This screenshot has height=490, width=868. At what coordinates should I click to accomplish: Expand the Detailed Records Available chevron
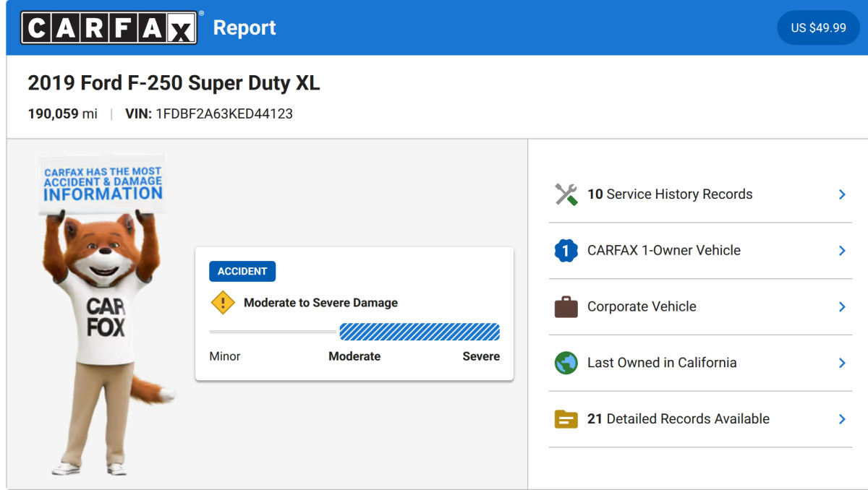coord(842,419)
